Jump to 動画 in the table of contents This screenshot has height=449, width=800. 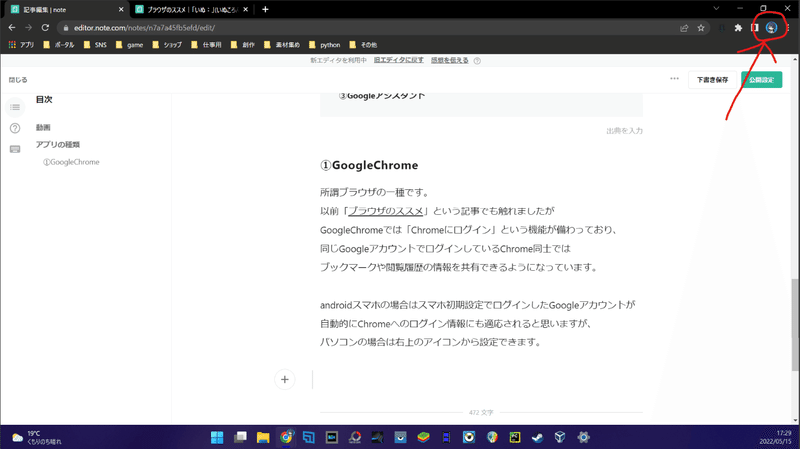click(43, 128)
